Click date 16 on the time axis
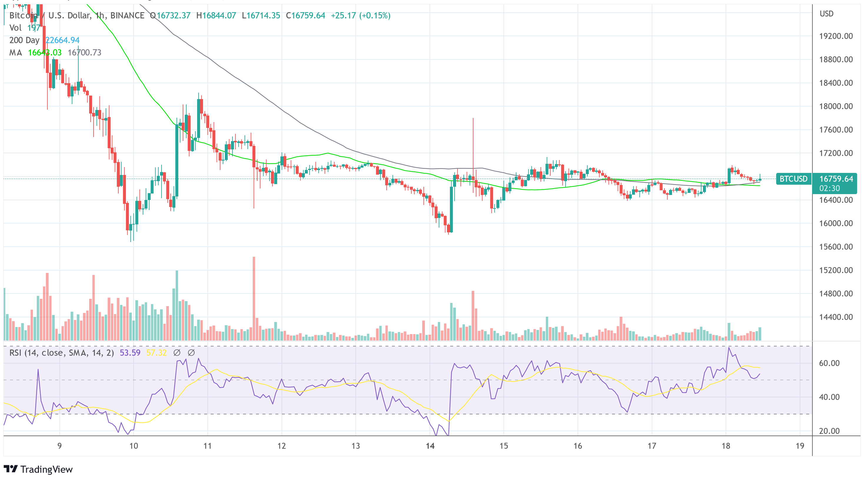The height and width of the screenshot is (482, 868). (578, 446)
